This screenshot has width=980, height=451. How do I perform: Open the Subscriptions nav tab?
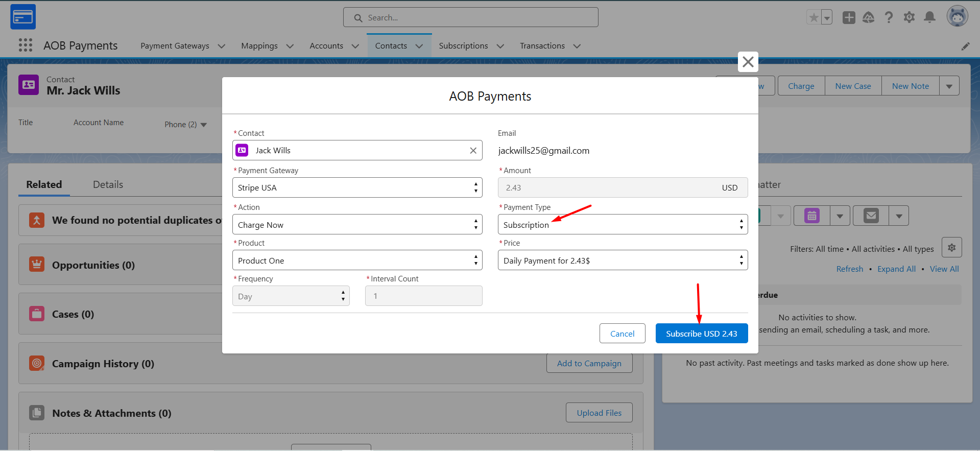pyautogui.click(x=463, y=46)
